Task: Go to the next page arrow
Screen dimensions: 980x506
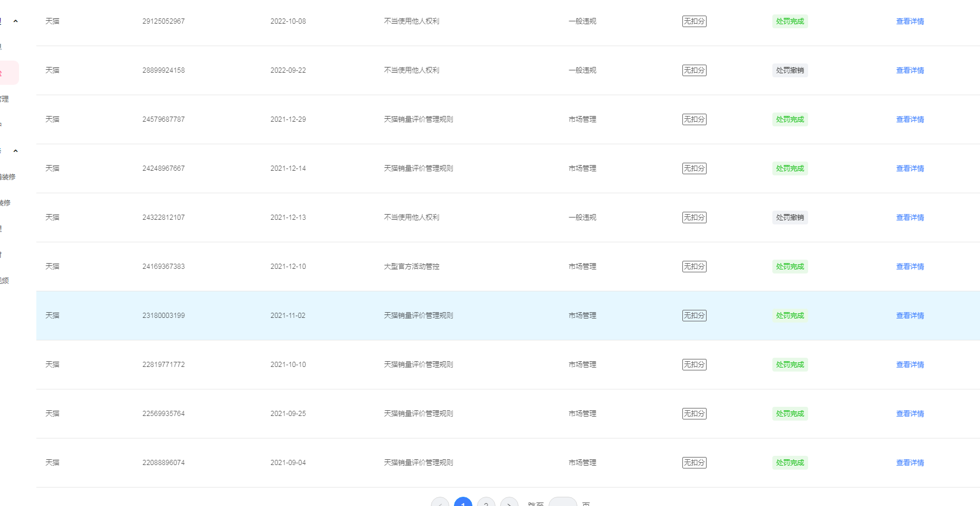Action: point(509,503)
